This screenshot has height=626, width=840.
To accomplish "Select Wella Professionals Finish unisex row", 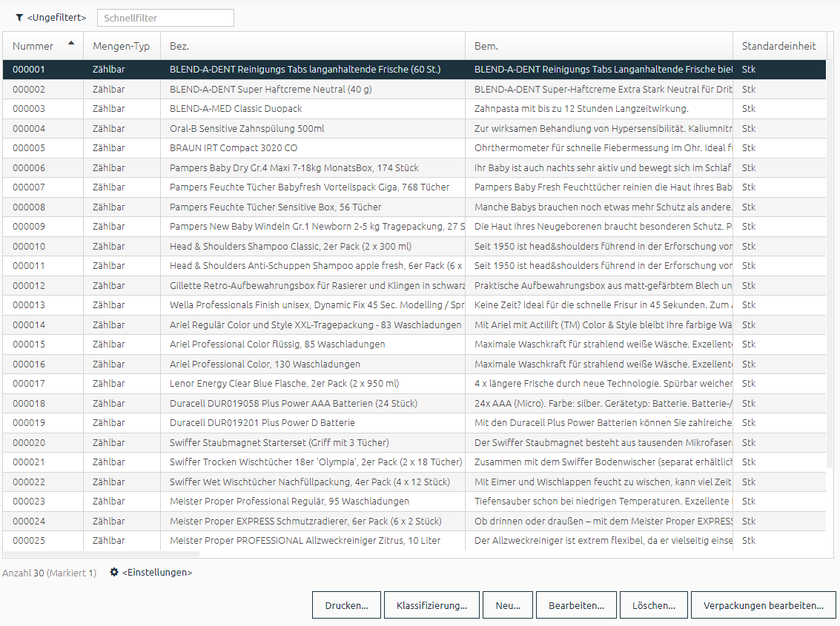I will (x=414, y=304).
